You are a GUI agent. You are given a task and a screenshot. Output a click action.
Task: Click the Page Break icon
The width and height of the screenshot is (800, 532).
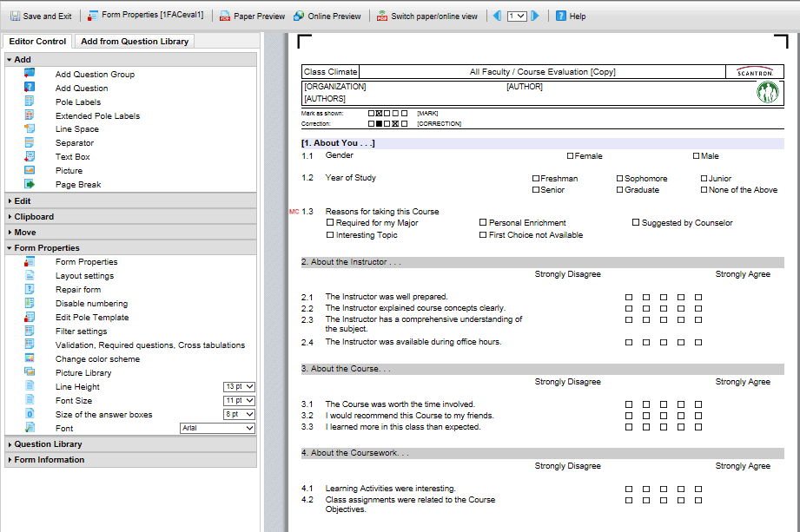point(30,184)
